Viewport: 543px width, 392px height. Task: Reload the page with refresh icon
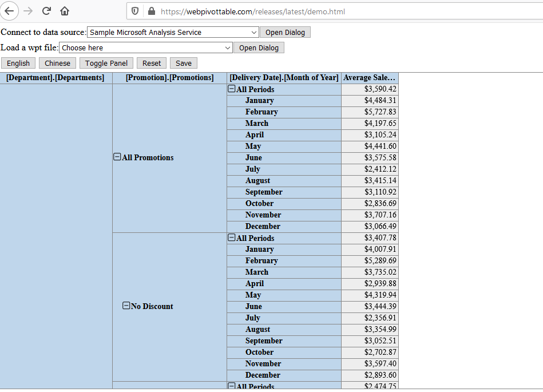pyautogui.click(x=46, y=11)
